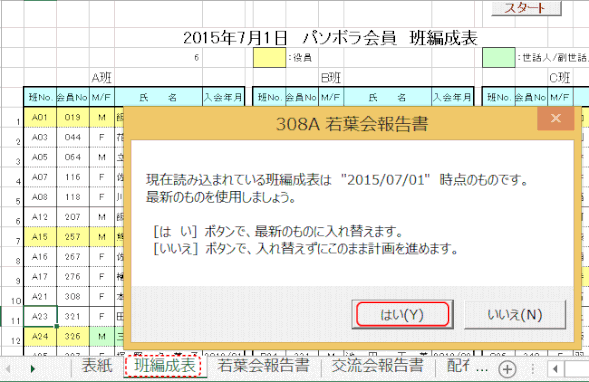Close the 308A 若葉会報告書 dialog
The height and width of the screenshot is (382, 589).
tap(556, 118)
